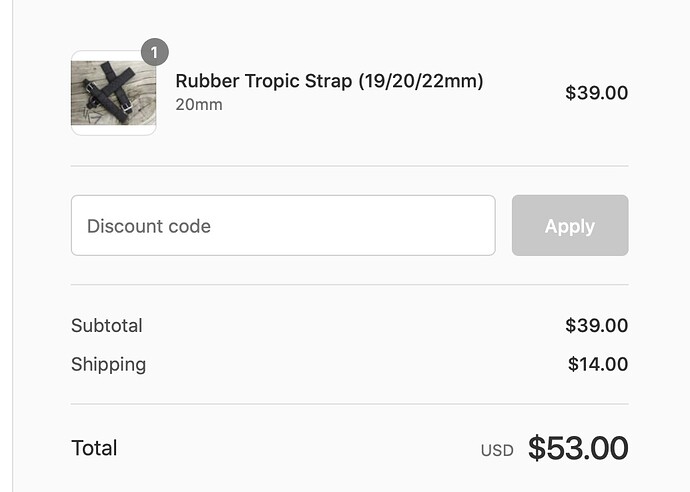Click the USD currency indicator
The height and width of the screenshot is (492, 690).
(x=497, y=451)
